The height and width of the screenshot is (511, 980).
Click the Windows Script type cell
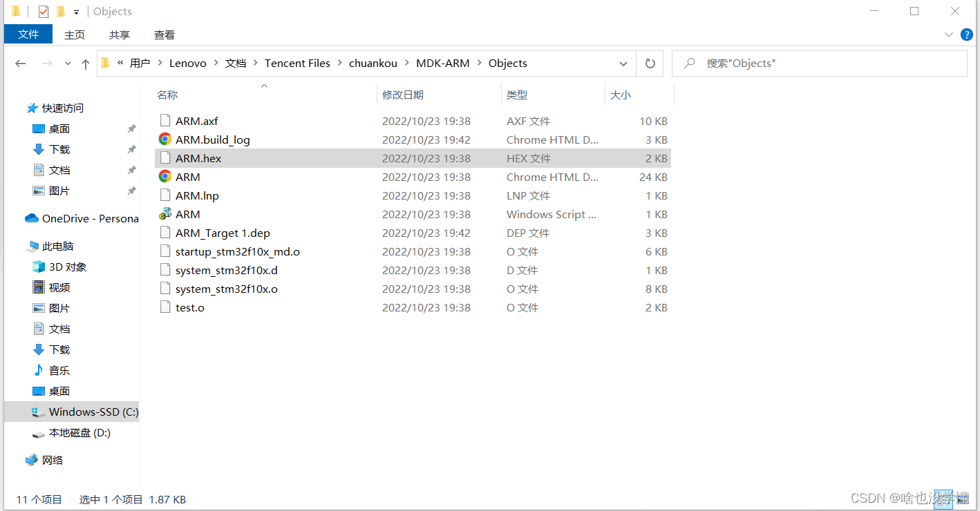tap(552, 214)
